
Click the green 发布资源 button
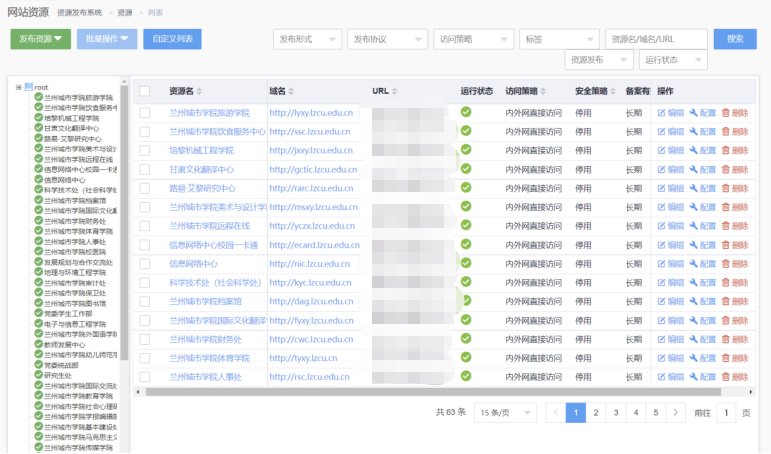click(x=41, y=39)
